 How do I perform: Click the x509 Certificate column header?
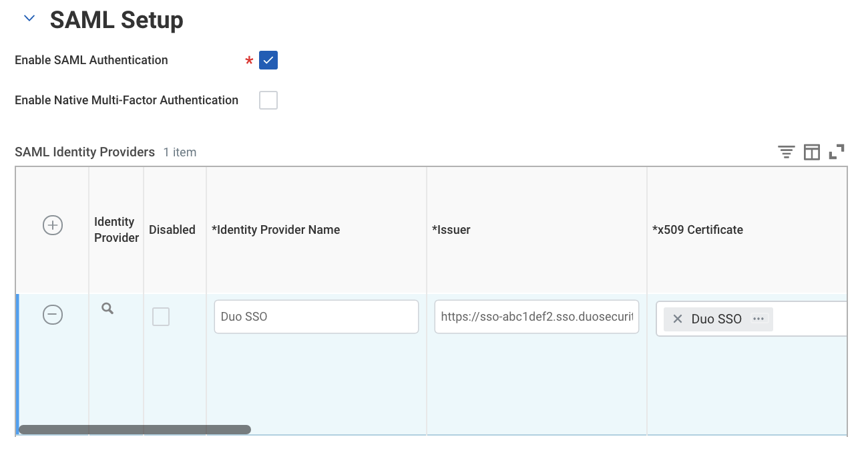pos(698,229)
